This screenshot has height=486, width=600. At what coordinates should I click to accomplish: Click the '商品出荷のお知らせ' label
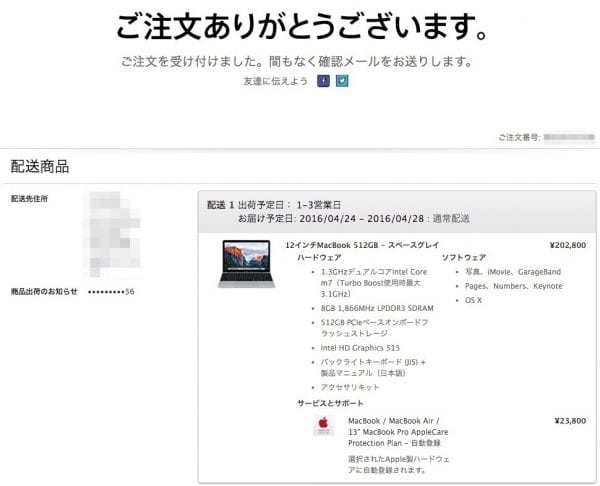[x=44, y=292]
